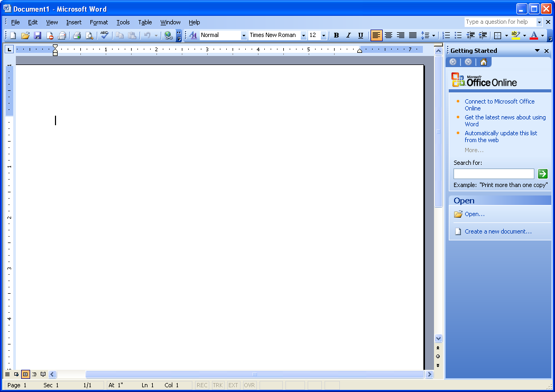Click the Open folder toolbar icon
The width and height of the screenshot is (555, 392).
pyautogui.click(x=25, y=35)
